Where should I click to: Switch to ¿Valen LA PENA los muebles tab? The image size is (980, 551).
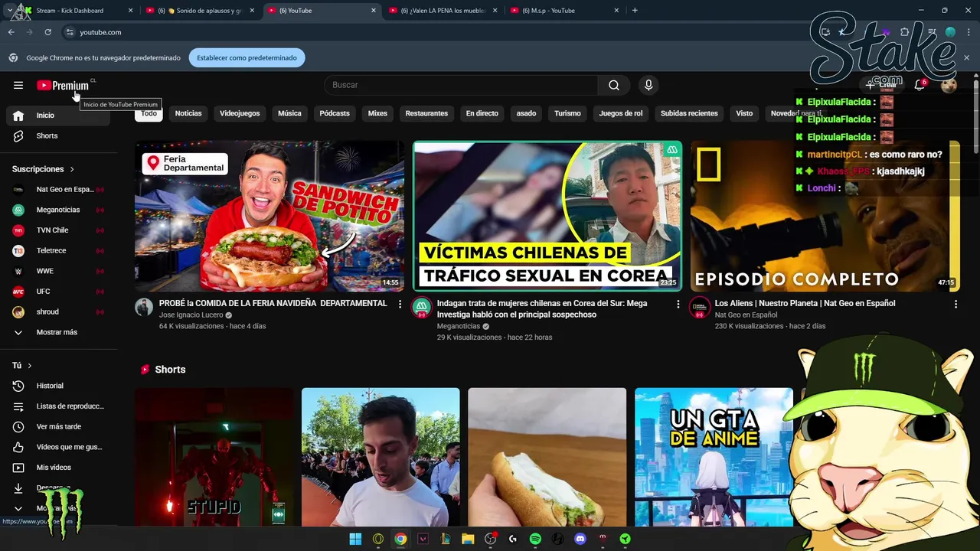pyautogui.click(x=444, y=11)
